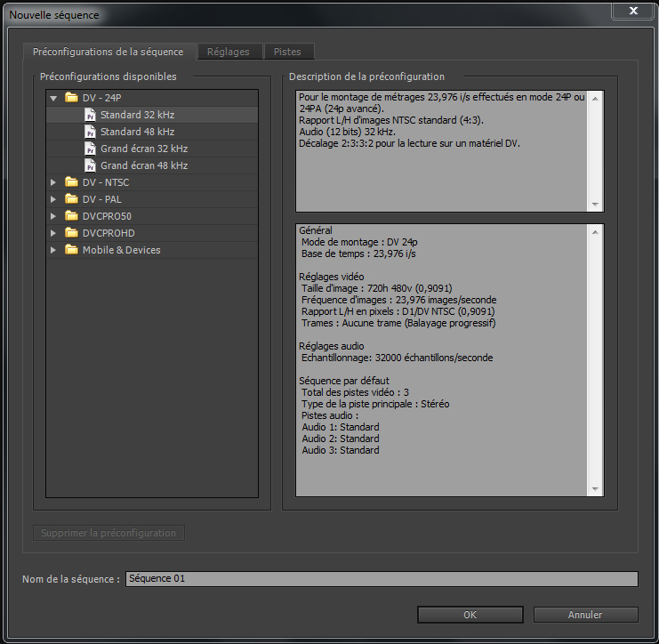Image resolution: width=659 pixels, height=644 pixels.
Task: Expand the DVCPRO50 preset group
Action: tap(53, 216)
